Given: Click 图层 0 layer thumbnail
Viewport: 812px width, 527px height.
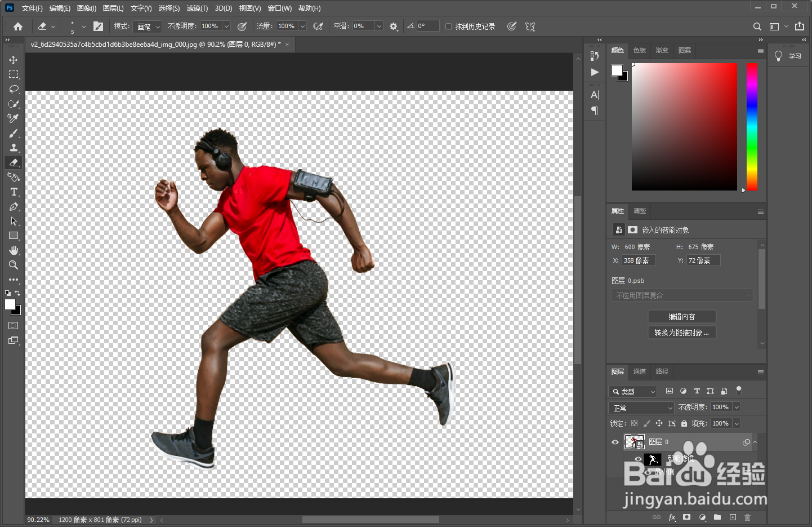Looking at the screenshot, I should pos(634,442).
